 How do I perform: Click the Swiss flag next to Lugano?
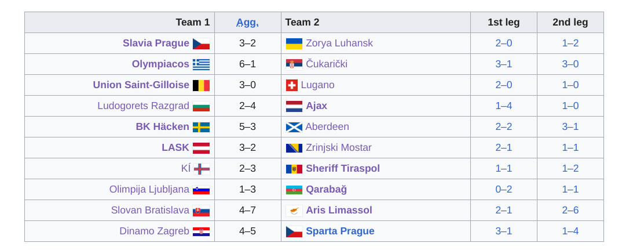tap(292, 85)
